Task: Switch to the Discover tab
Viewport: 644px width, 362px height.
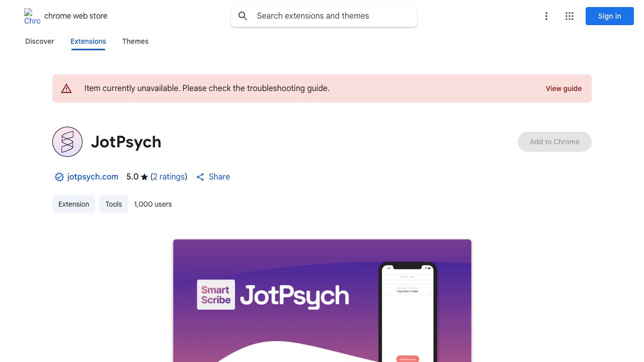Action: (40, 41)
